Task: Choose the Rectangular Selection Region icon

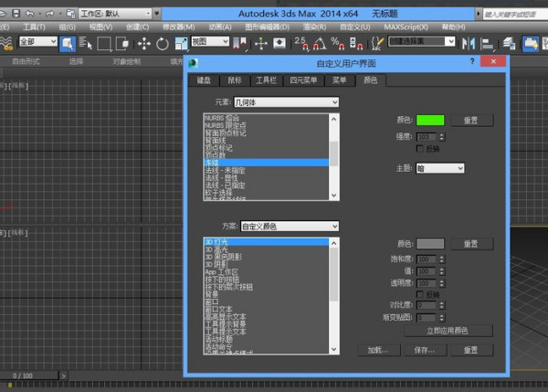Action: [104, 44]
